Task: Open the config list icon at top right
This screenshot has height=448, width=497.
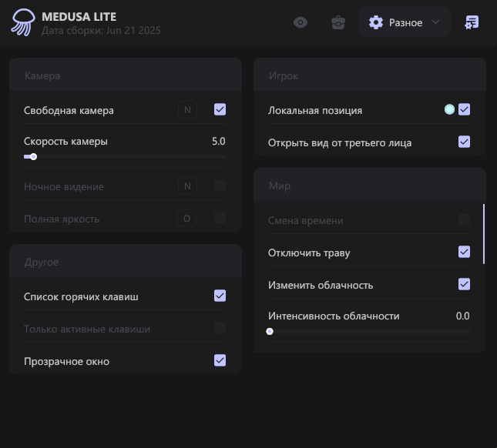Action: pos(472,22)
